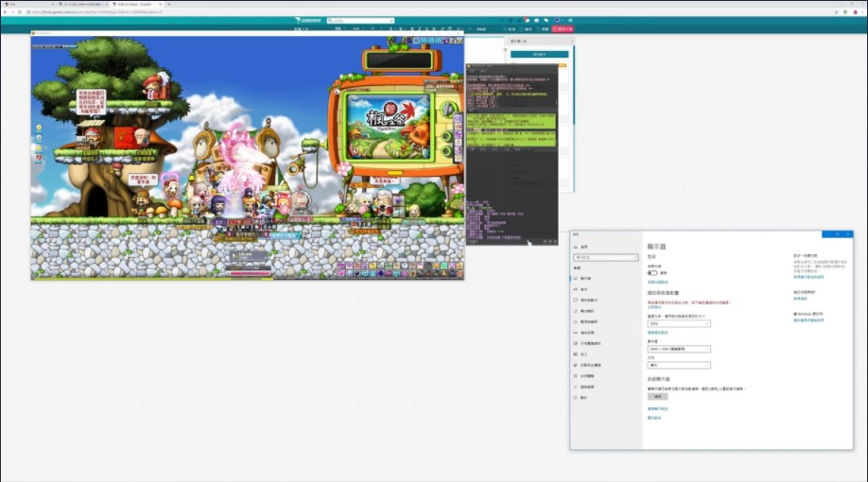Toggle the Night light (夜間光線) switch
This screenshot has width=868, height=482.
[652, 273]
